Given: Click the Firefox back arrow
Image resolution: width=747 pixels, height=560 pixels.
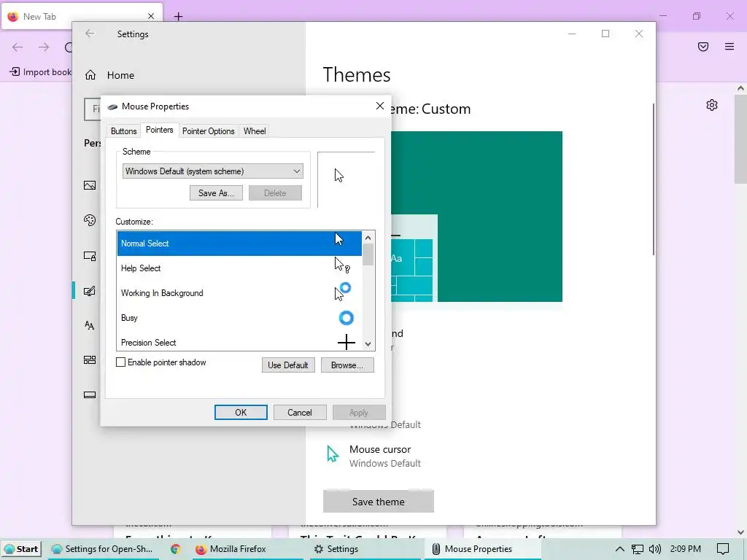Looking at the screenshot, I should [18, 47].
